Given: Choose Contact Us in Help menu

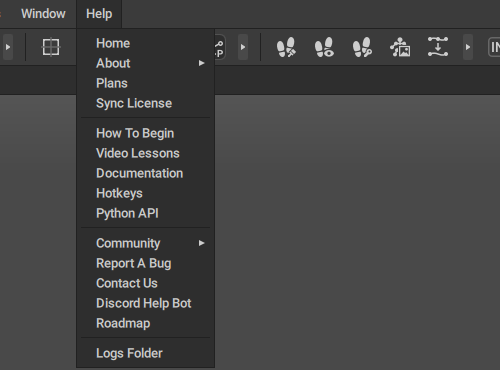Looking at the screenshot, I should coord(145,283).
